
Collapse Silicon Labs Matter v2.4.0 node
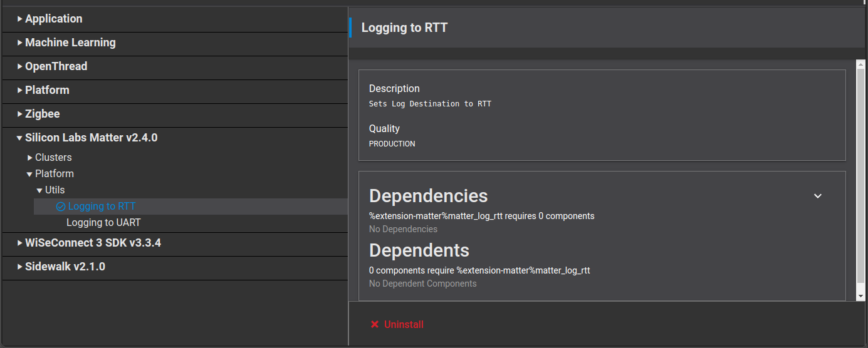coord(20,138)
